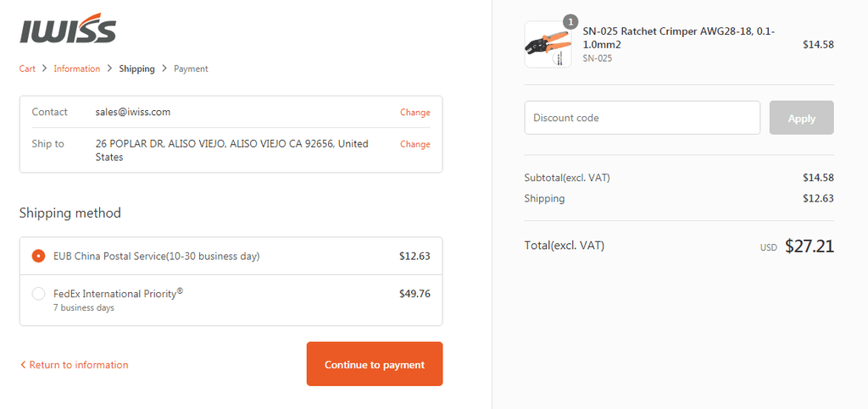This screenshot has height=409, width=868.
Task: Click the $12.63 EUB shipping price
Action: 415,256
